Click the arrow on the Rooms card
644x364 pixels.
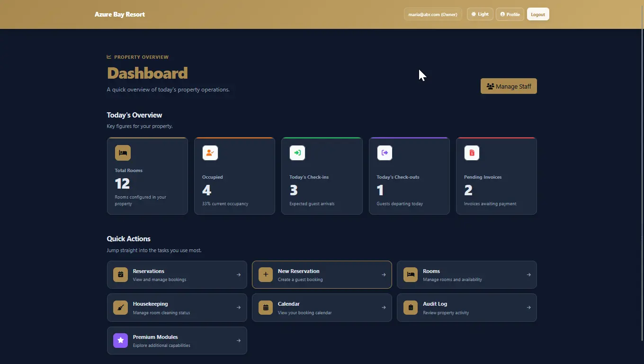tap(529, 274)
